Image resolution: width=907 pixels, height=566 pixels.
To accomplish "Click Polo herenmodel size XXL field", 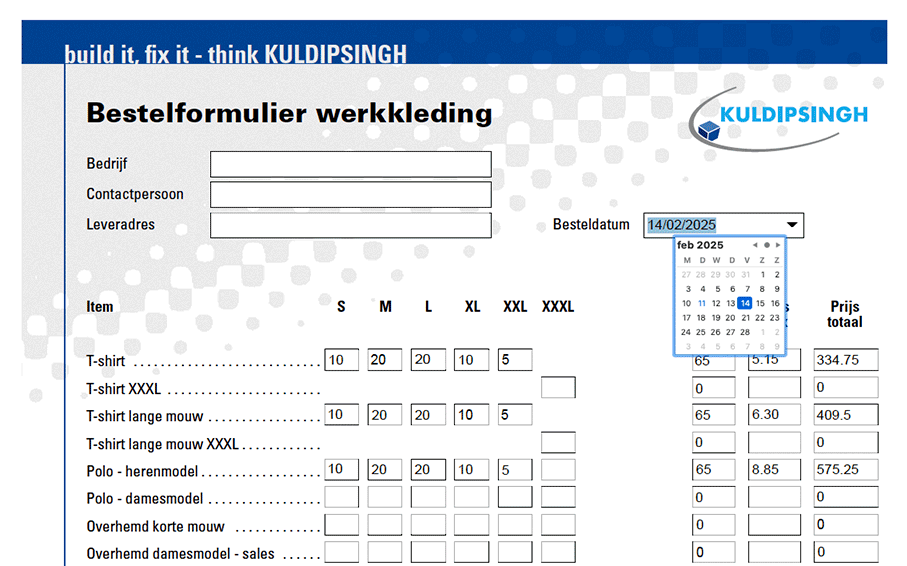I will pyautogui.click(x=515, y=470).
